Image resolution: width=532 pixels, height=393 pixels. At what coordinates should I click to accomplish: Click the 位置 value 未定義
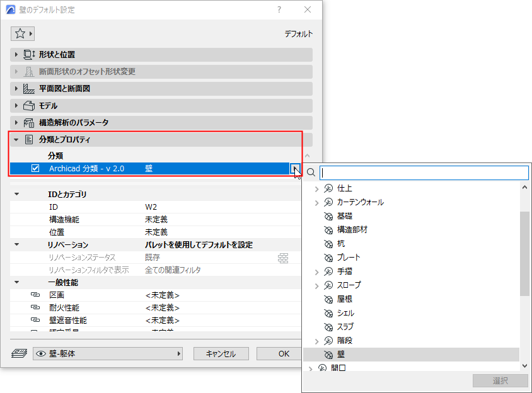pos(156,232)
